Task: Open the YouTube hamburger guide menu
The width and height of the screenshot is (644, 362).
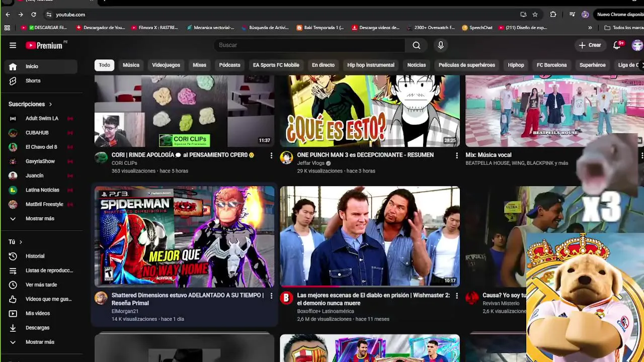Action: pyautogui.click(x=13, y=45)
